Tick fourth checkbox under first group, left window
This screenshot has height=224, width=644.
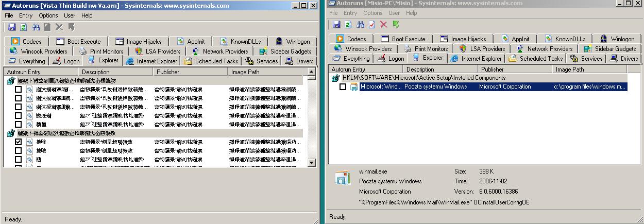coord(18,116)
